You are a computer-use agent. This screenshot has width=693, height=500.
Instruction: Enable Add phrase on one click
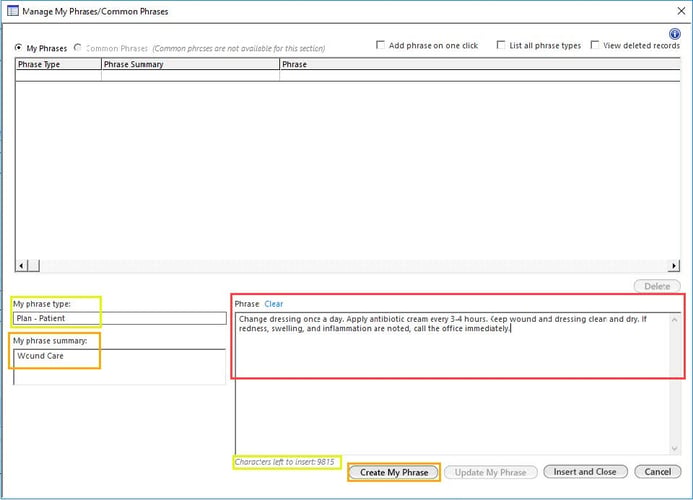click(x=380, y=45)
